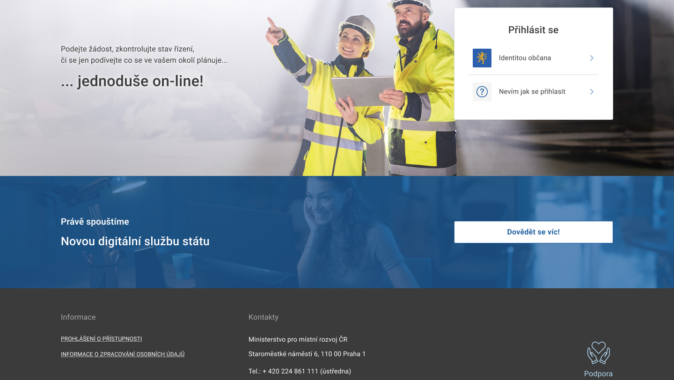Click the ústředna telephone number
The width and height of the screenshot is (674, 380).
(300, 371)
